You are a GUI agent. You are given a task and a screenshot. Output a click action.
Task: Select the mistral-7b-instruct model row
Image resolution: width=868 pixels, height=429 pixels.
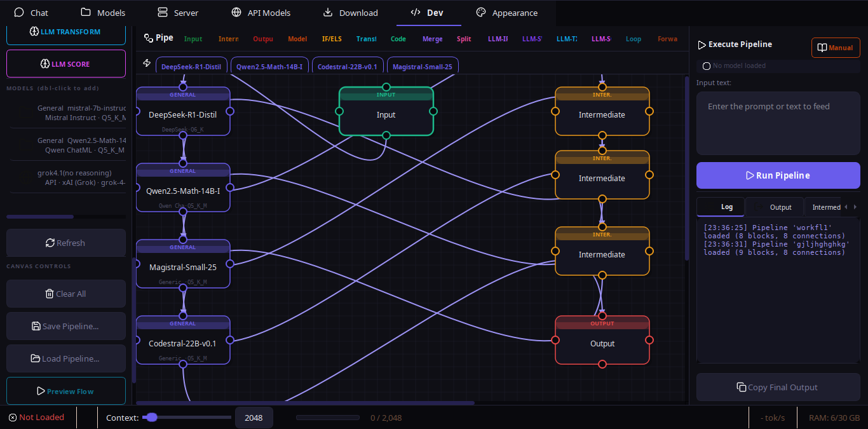[68, 112]
